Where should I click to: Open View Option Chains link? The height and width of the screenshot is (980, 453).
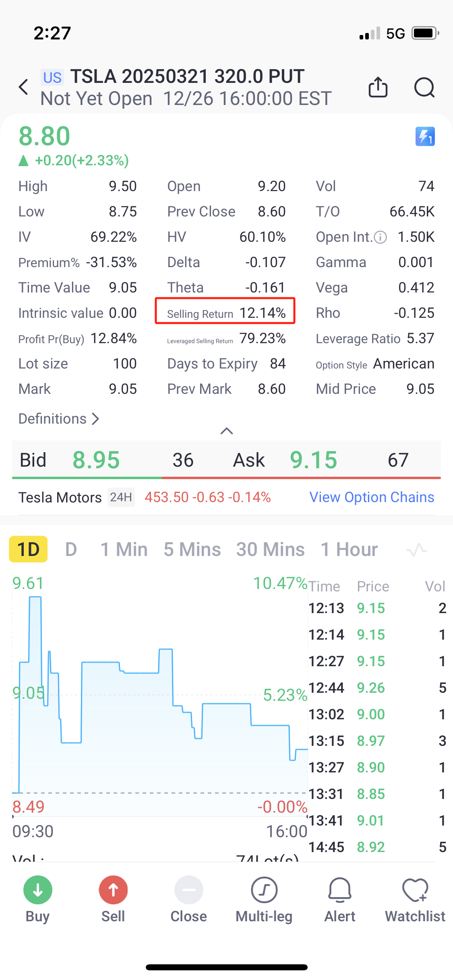371,497
